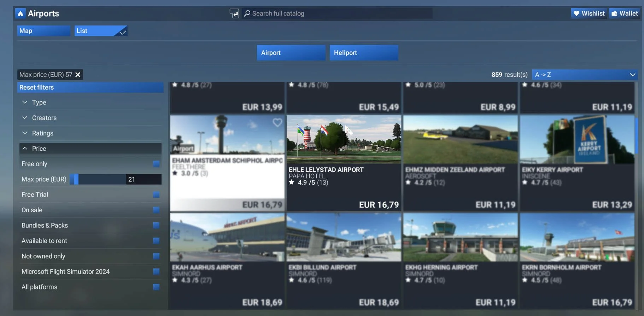The width and height of the screenshot is (644, 316).
Task: Collapse the Price filter section
Action: (x=90, y=149)
